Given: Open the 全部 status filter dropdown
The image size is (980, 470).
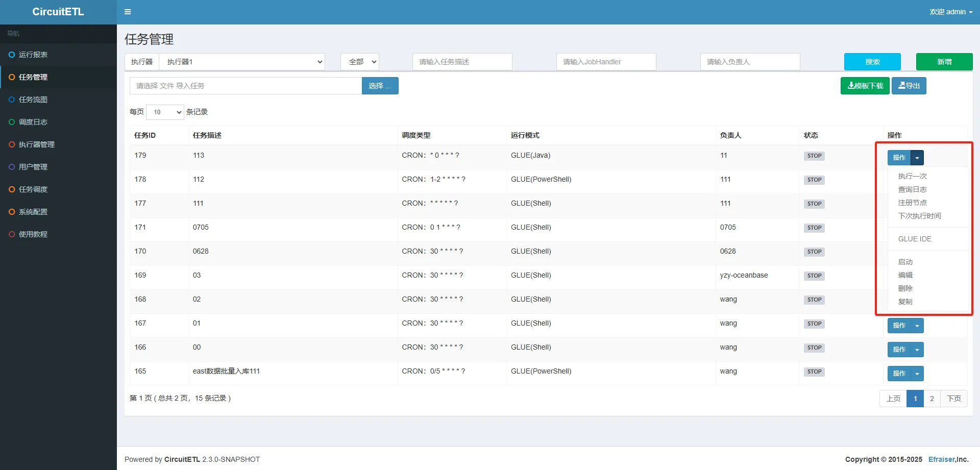Looking at the screenshot, I should 360,62.
